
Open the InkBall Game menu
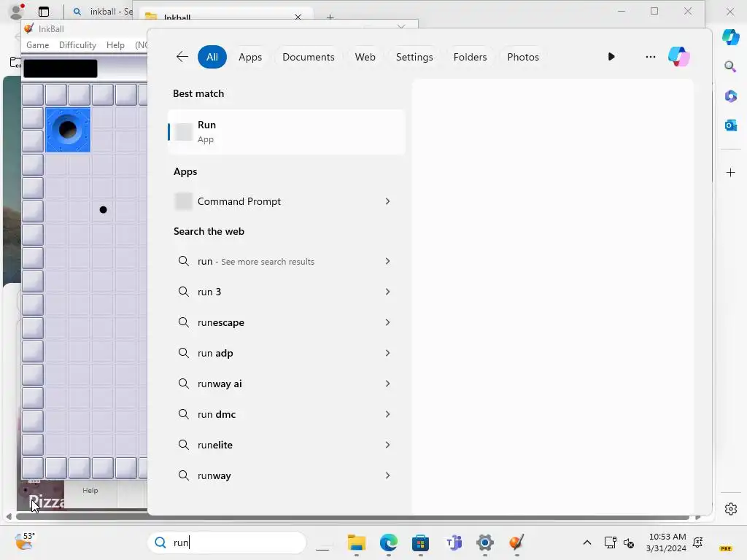click(38, 44)
